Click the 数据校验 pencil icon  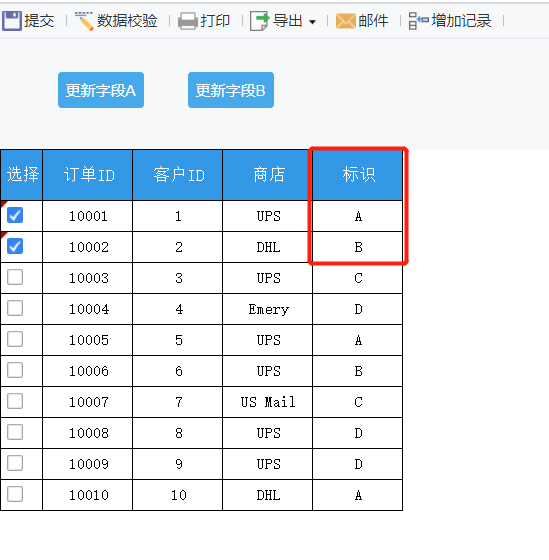point(84,21)
